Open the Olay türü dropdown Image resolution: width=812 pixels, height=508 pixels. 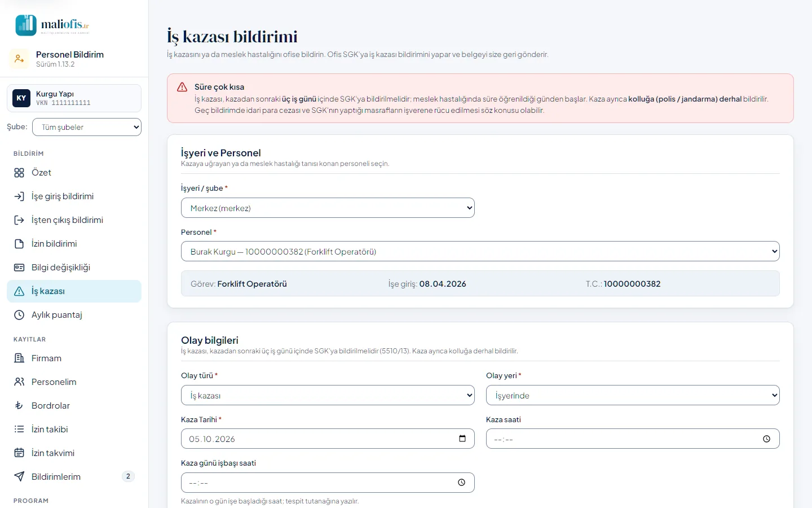[x=328, y=395]
